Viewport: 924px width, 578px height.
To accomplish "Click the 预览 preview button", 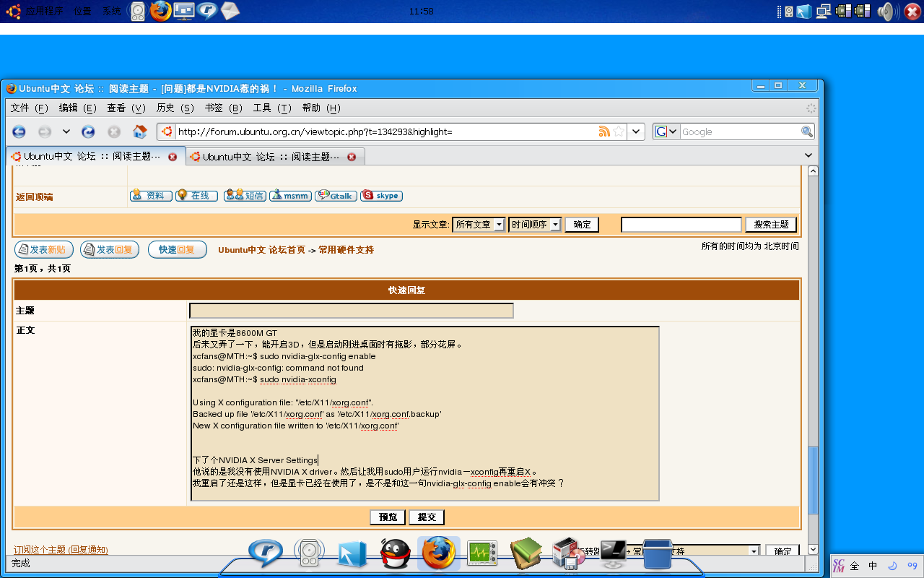I will (388, 517).
